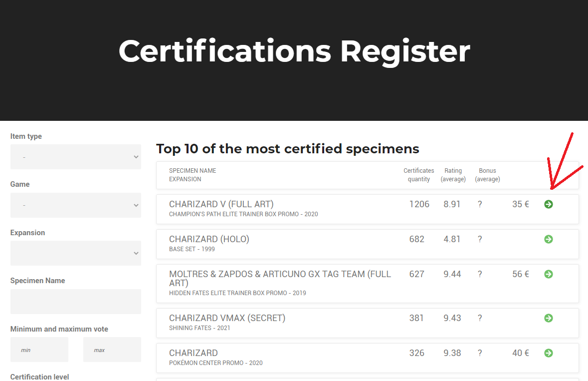Click BASE SET - 1999 expansion text

tap(192, 249)
